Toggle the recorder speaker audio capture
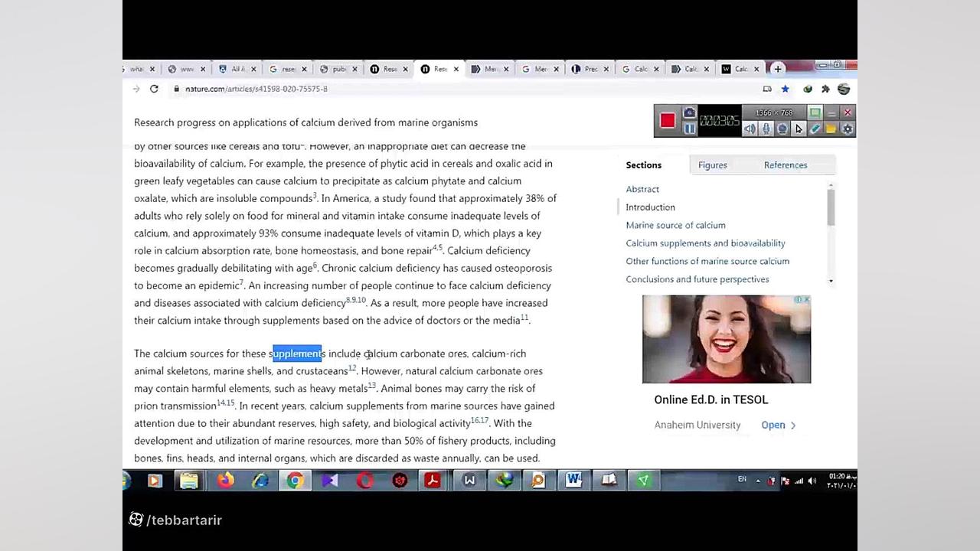980x551 pixels. coord(750,129)
